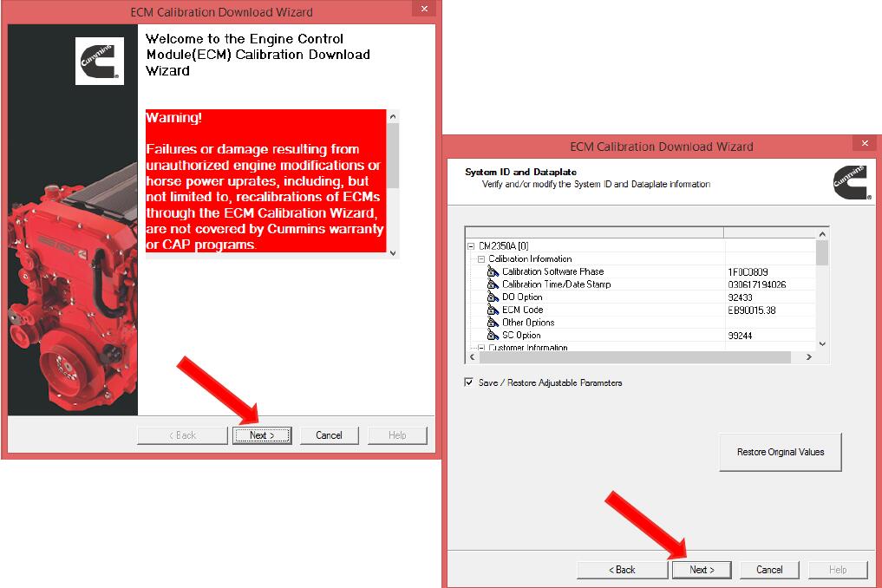Cancel the calibration download wizard
The image size is (882, 588).
coord(768,569)
